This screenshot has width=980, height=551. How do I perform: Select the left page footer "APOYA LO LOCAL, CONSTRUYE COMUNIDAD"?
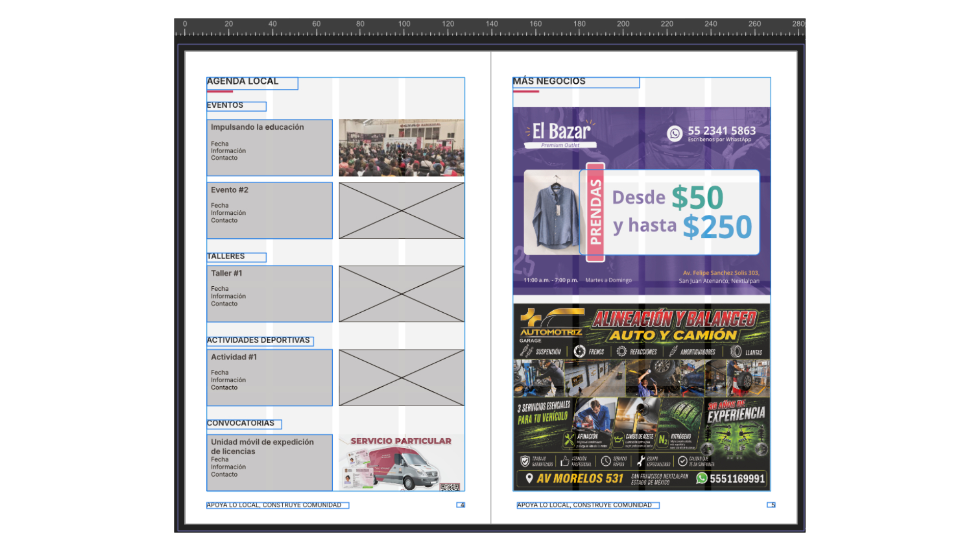point(278,505)
